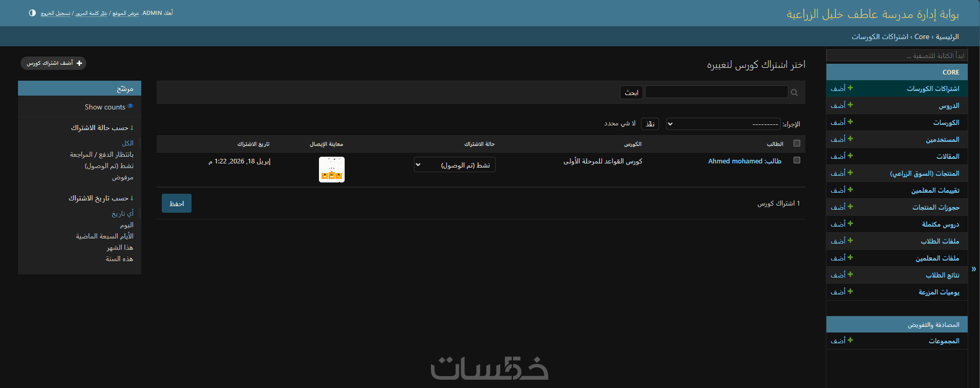Viewport: 980px width, 388px height.
Task: Sort by the حالة الاشتراك column header
Action: pyautogui.click(x=479, y=144)
